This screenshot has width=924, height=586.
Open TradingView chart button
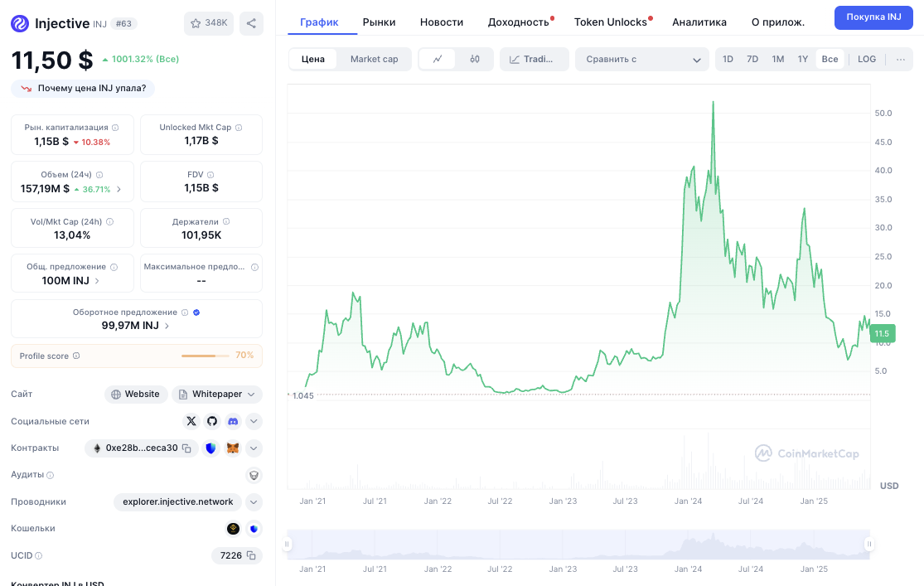[534, 59]
